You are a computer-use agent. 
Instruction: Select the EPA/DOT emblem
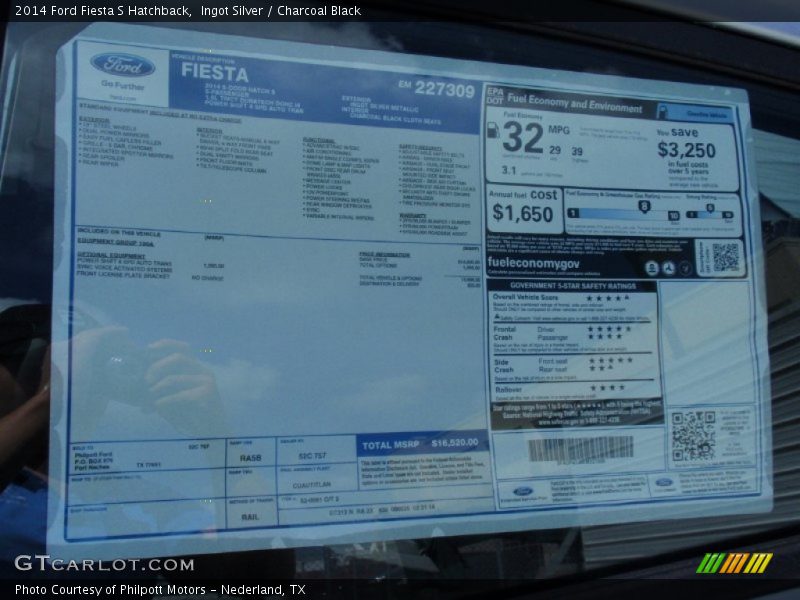(495, 97)
